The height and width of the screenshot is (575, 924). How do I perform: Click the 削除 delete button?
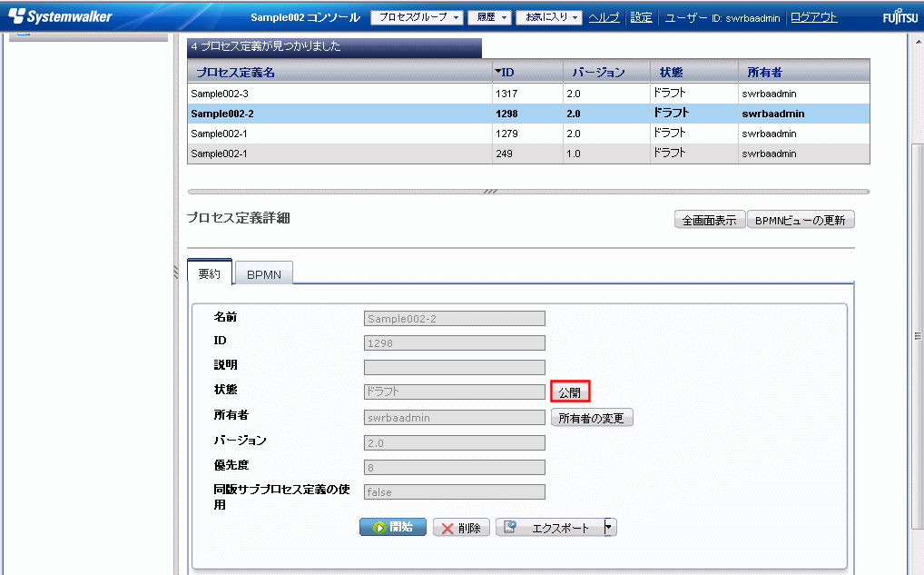(461, 528)
